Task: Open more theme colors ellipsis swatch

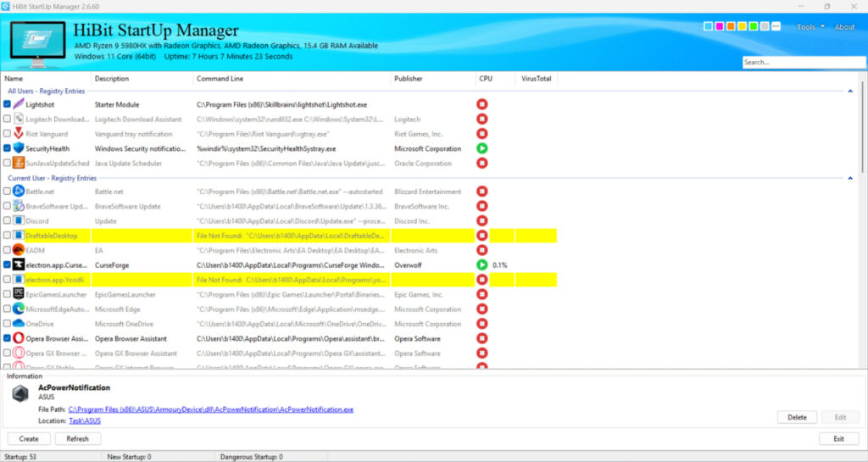Action: click(x=776, y=26)
